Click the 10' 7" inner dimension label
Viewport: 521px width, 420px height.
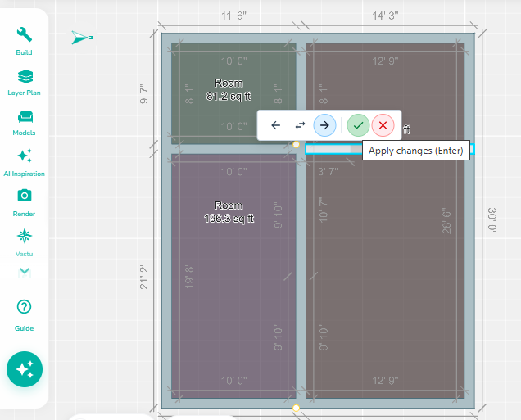click(x=324, y=210)
